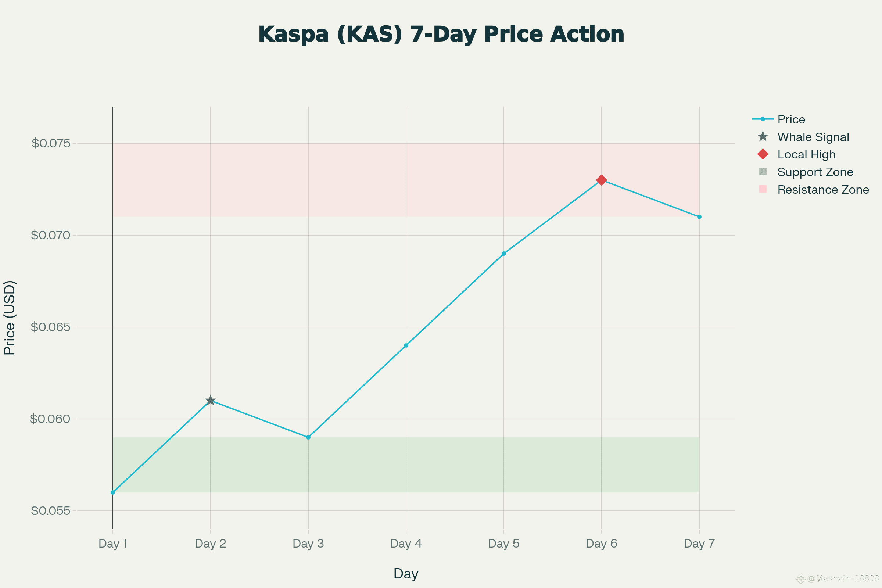882x588 pixels.
Task: Click the Day 3 price data point
Action: pyautogui.click(x=308, y=437)
